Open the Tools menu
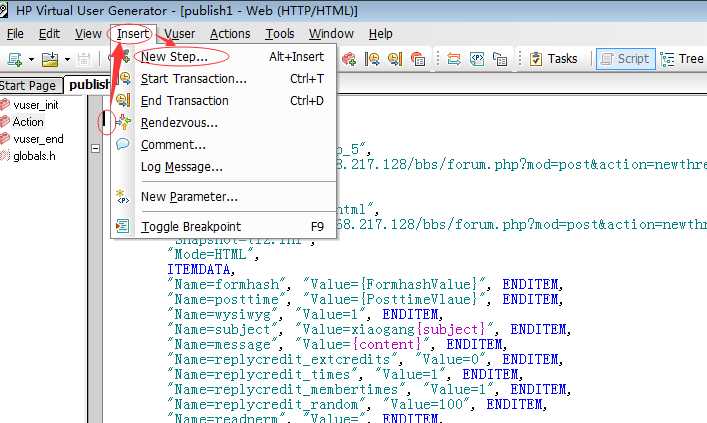Viewport: 707px width, 423px height. pyautogui.click(x=280, y=34)
